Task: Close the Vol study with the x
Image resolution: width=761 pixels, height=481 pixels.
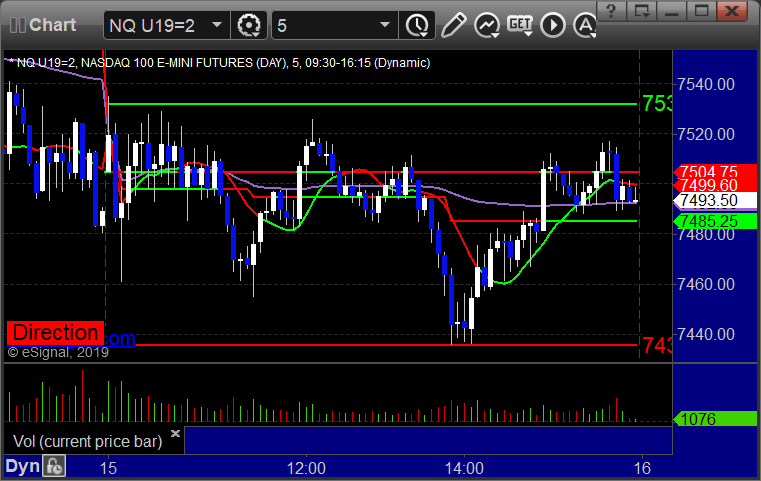Action: click(176, 433)
